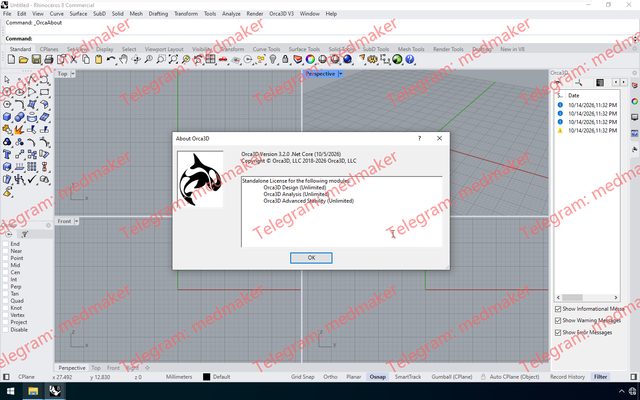
Task: Toggle Osnap in status bar
Action: click(378, 377)
